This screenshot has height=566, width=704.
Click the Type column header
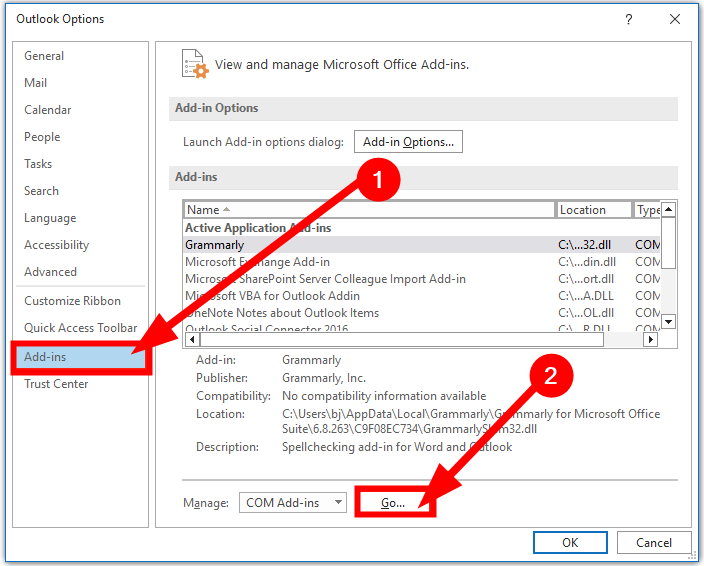point(647,210)
